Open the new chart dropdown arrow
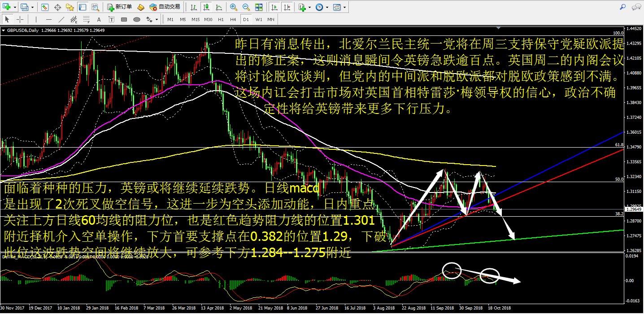The width and height of the screenshot is (644, 314). [15, 8]
